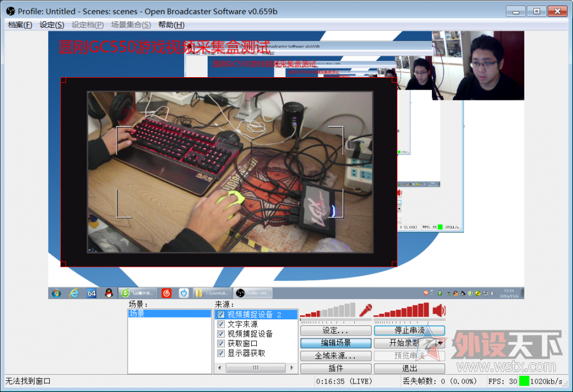Click the FPS: 30 status readout
This screenshot has width=573, height=392.
point(502,381)
